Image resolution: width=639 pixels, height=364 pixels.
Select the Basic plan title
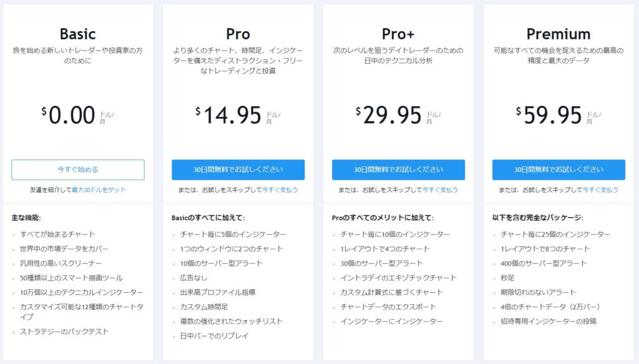click(78, 34)
